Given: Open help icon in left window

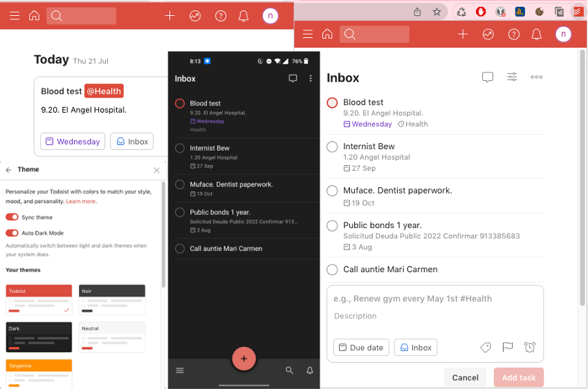Looking at the screenshot, I should (x=221, y=16).
